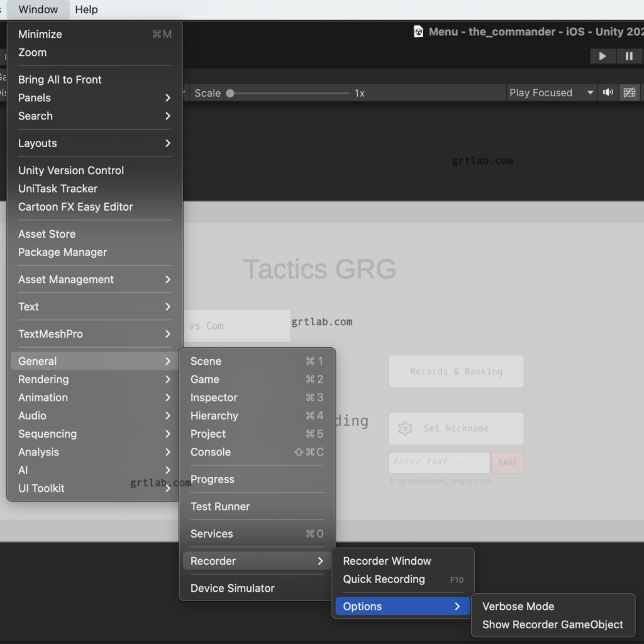Screen dimensions: 644x644
Task: Toggle Show Recorder GameObject option
Action: [x=553, y=625]
